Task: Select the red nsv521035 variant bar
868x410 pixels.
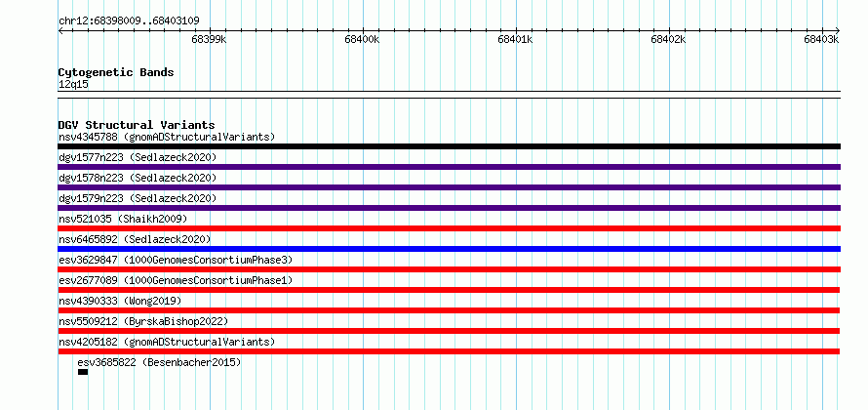Action: (450, 228)
